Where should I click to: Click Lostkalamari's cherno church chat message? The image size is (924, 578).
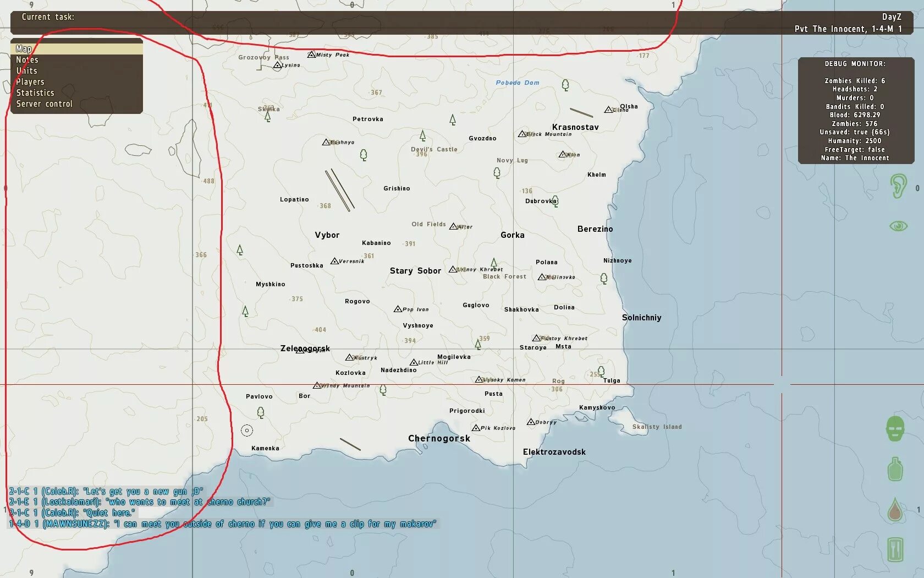coord(139,501)
